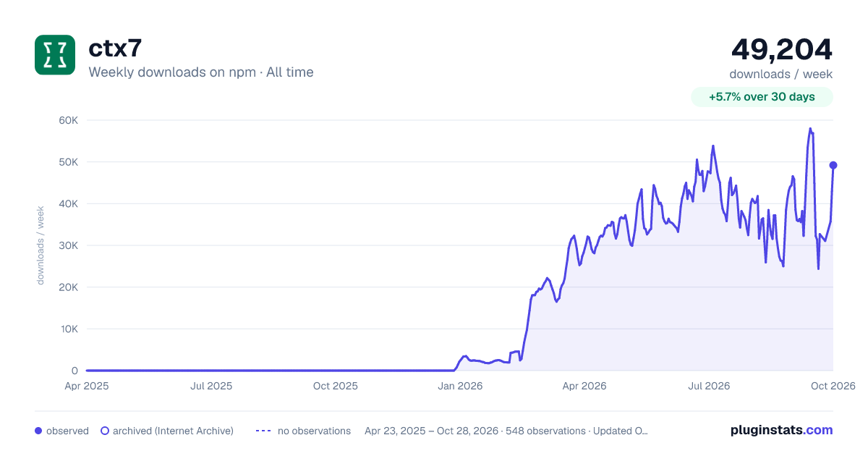Click the 'archived (Internet Archive)' legend label
Screen dimensions: 868x456
point(173,431)
